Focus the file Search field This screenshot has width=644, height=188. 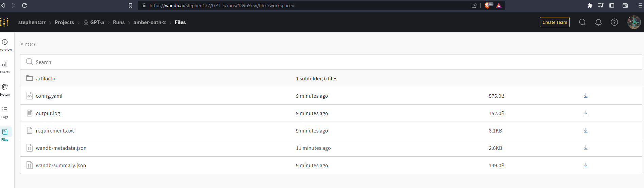[331, 62]
